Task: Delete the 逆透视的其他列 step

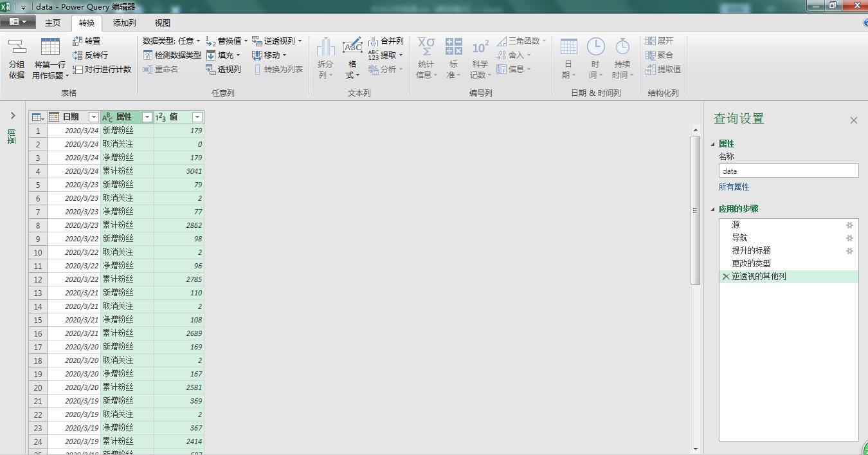Action: 725,276
